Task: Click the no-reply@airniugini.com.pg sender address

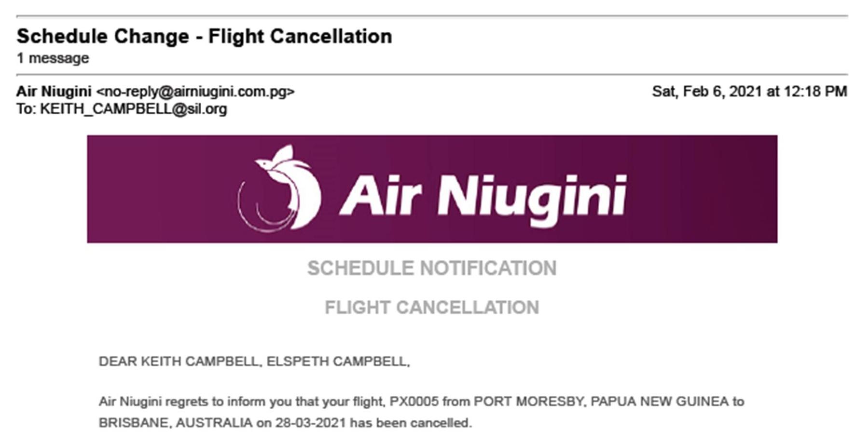Action: click(195, 92)
